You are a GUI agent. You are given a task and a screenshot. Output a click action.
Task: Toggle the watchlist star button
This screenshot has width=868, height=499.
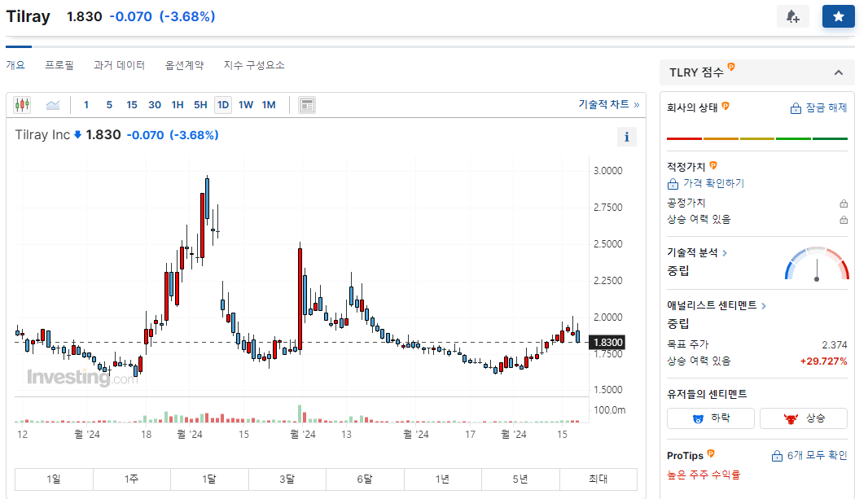tap(838, 16)
